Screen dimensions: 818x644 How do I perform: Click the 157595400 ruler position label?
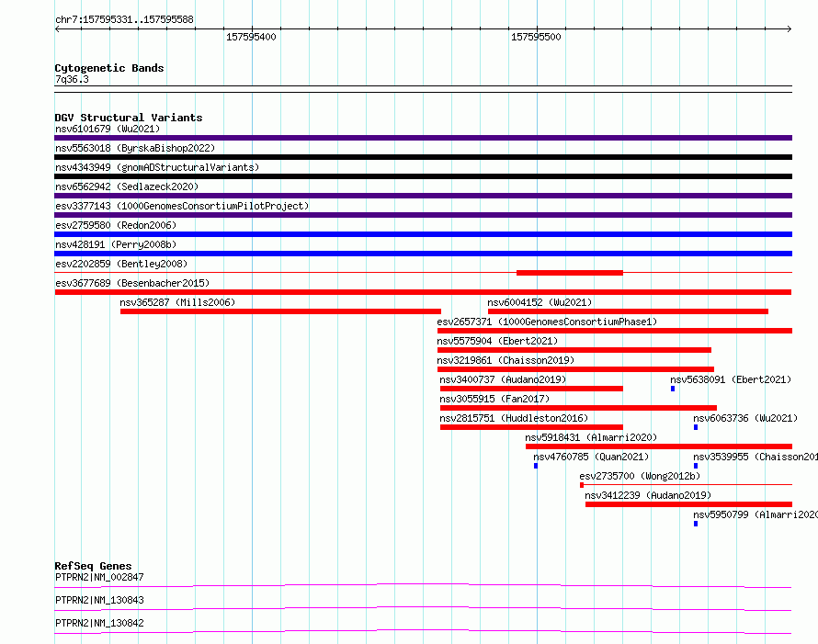tap(251, 37)
